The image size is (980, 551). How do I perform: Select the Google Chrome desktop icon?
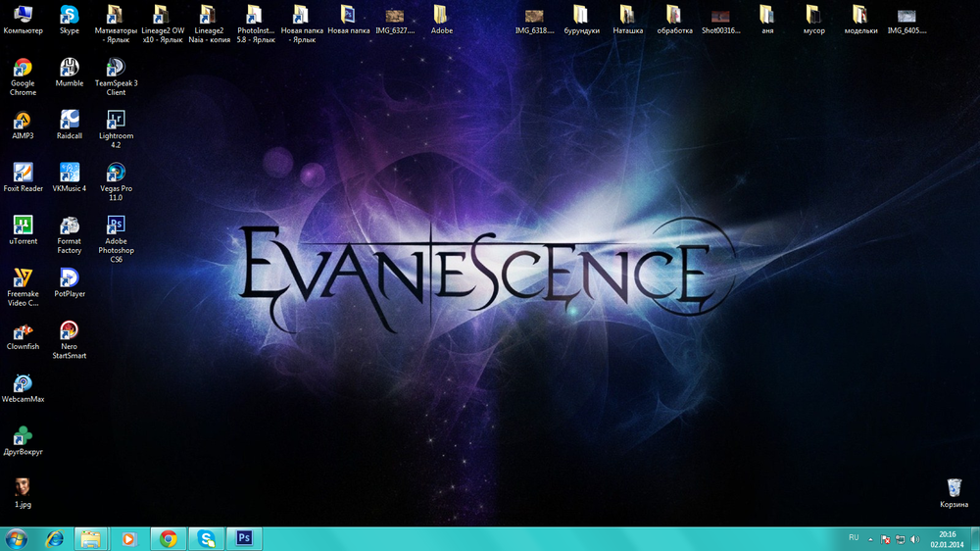pos(22,68)
